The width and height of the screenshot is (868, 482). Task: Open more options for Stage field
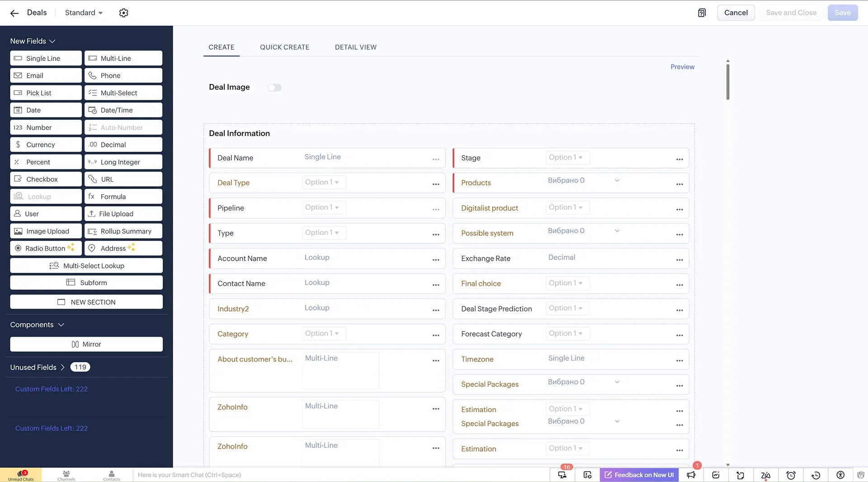point(679,159)
